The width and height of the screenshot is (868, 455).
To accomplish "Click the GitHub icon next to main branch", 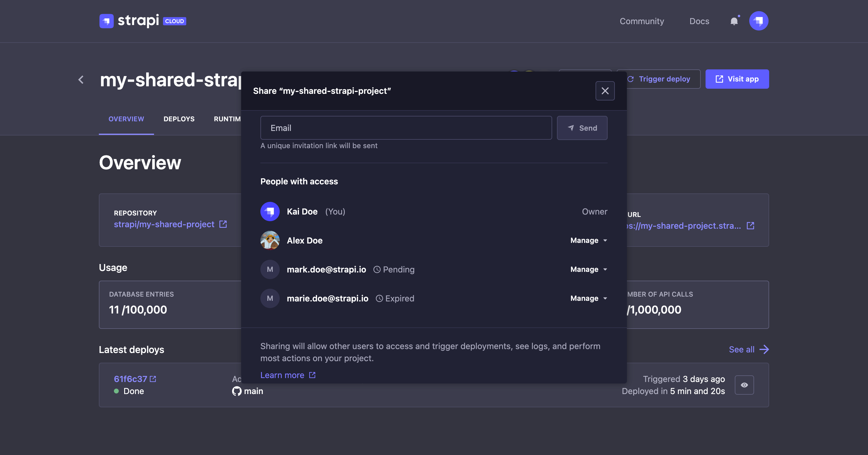I will click(237, 391).
